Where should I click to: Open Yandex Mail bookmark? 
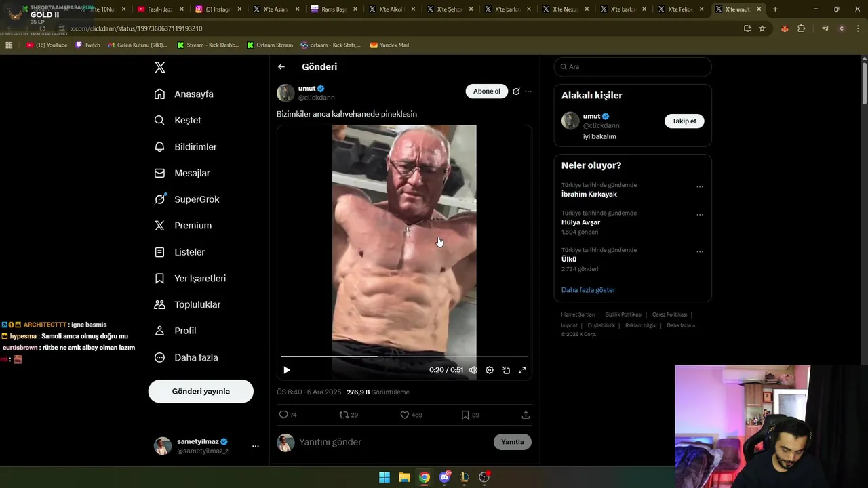click(x=389, y=45)
